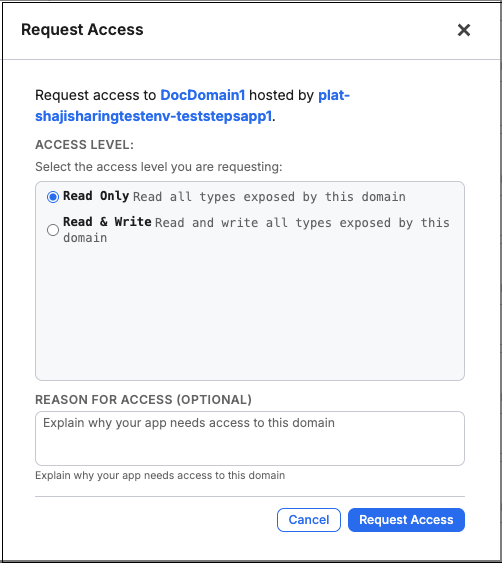
Task: Submit with the blue Request Access button
Action: [x=406, y=520]
